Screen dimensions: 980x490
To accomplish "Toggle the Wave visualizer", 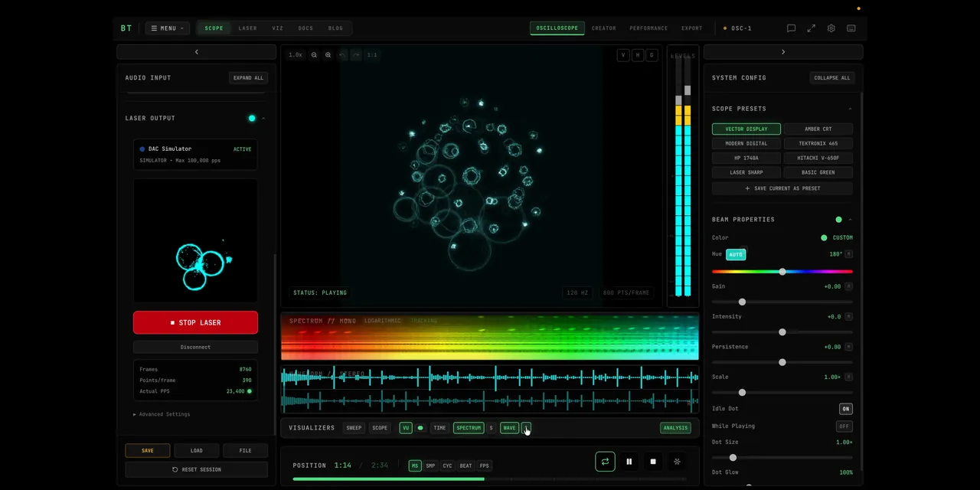I will pos(509,428).
